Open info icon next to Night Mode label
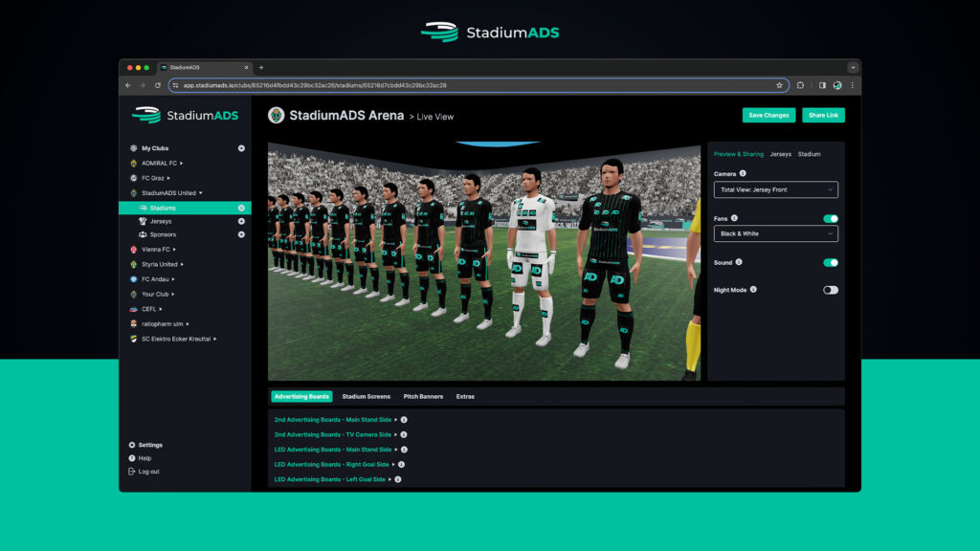Viewport: 980px width, 551px height. (x=753, y=290)
